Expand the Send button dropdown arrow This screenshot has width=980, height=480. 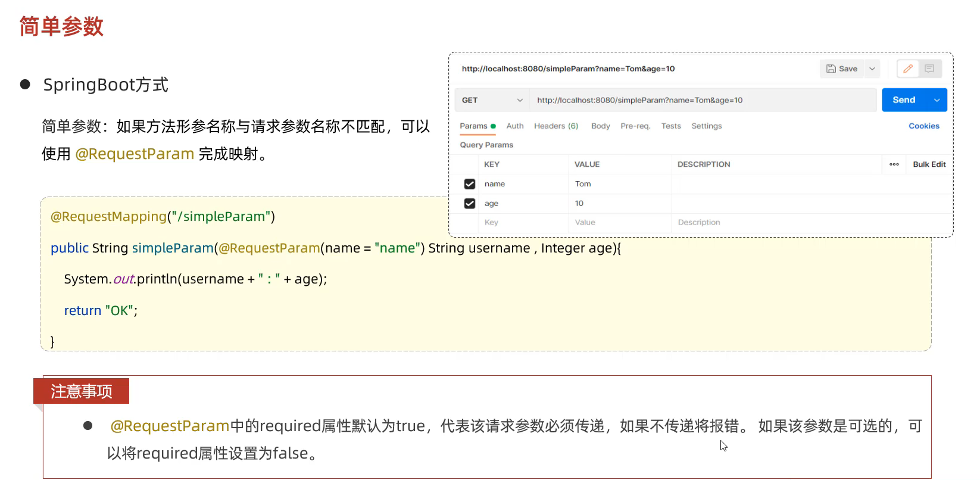point(937,100)
